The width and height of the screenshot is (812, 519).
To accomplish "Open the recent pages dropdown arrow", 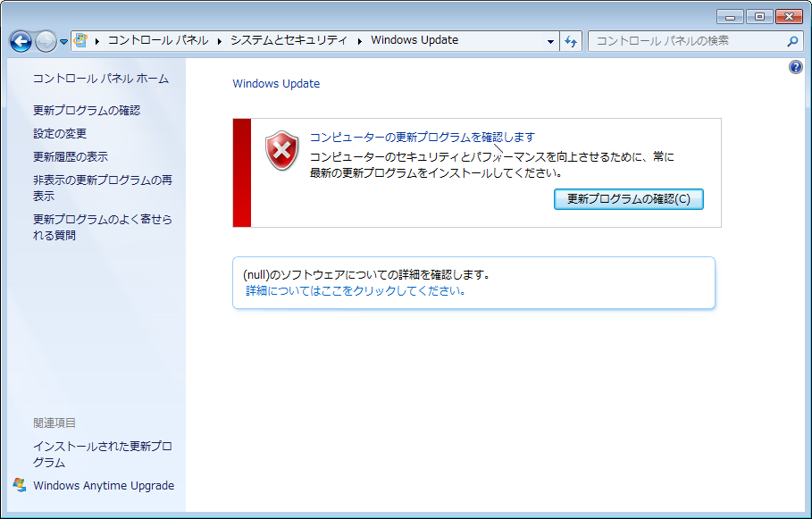I will point(63,41).
